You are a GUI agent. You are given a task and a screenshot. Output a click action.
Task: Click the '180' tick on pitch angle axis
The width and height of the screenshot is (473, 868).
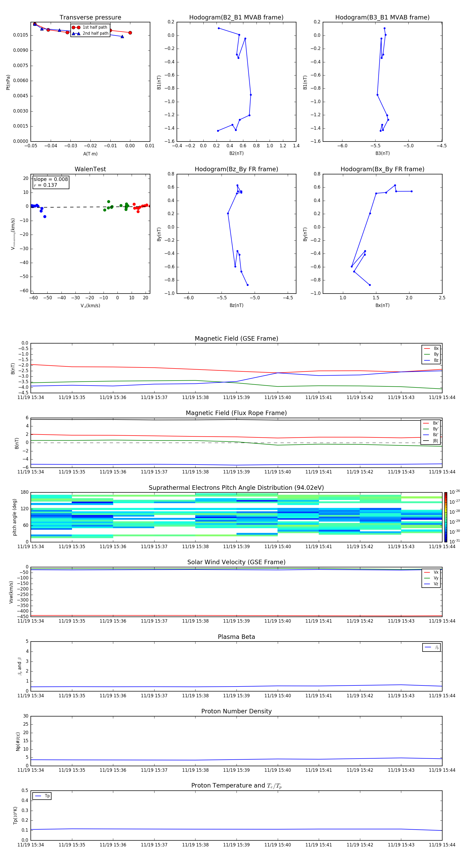tap(25, 492)
